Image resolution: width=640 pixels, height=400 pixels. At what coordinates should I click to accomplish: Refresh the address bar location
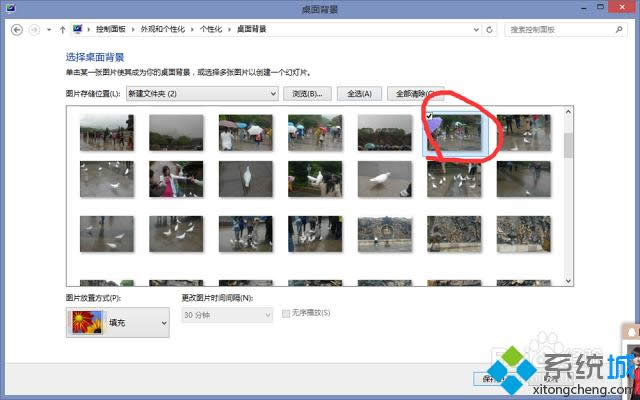point(489,30)
